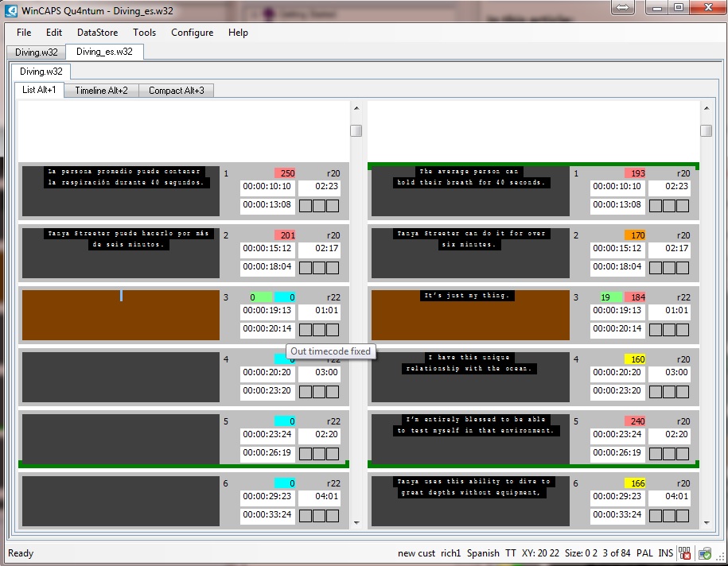Viewport: 728px width, 566px height.
Task: Select the English subtitle 'I have this unique relationship'
Action: coord(470,377)
